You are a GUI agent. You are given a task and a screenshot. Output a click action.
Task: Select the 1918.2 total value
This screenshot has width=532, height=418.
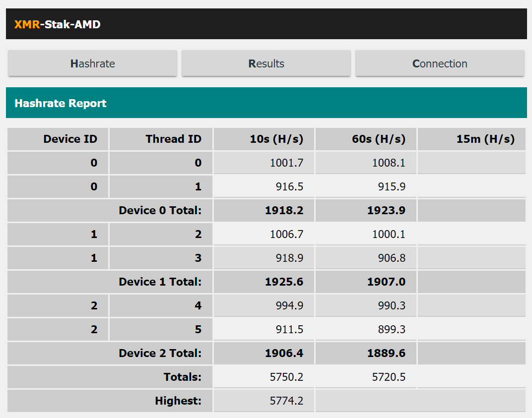(284, 211)
